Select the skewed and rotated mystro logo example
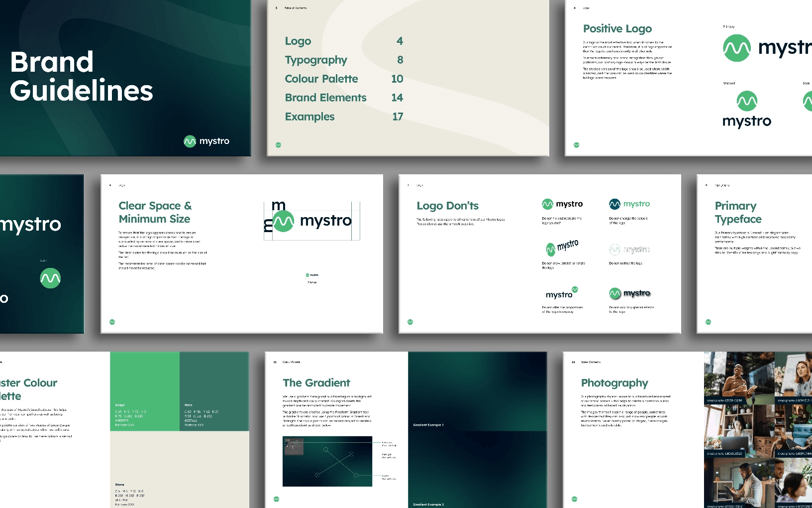 562,247
